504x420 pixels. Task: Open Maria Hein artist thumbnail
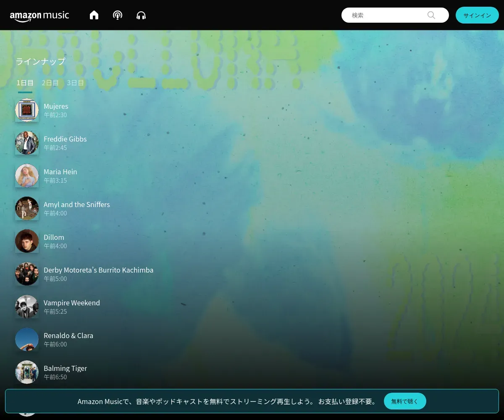click(27, 176)
